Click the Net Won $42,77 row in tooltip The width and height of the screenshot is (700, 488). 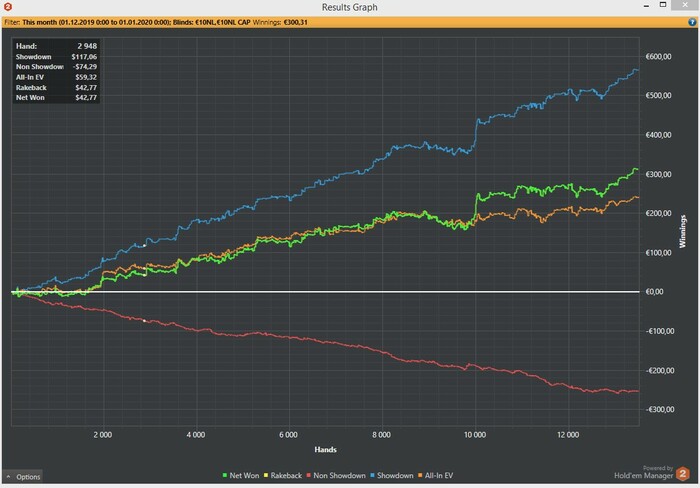click(x=56, y=97)
